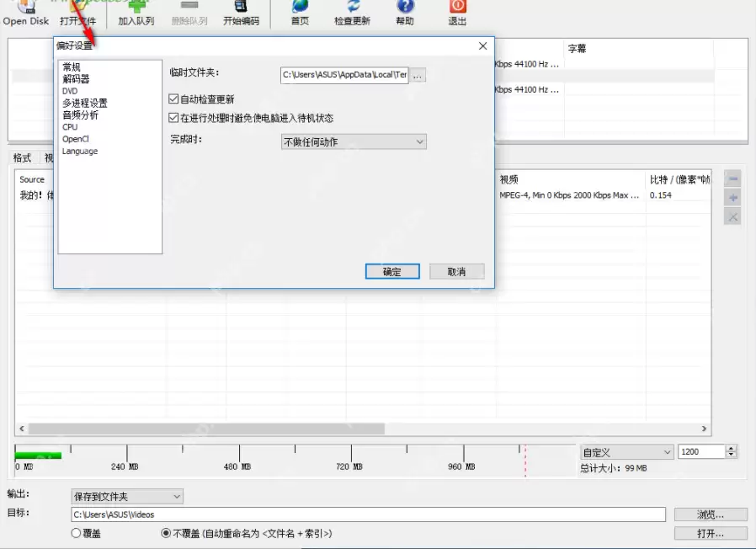Image resolution: width=756 pixels, height=549 pixels.
Task: Click the 总计大小: 99 MB text
Action: tap(613, 468)
